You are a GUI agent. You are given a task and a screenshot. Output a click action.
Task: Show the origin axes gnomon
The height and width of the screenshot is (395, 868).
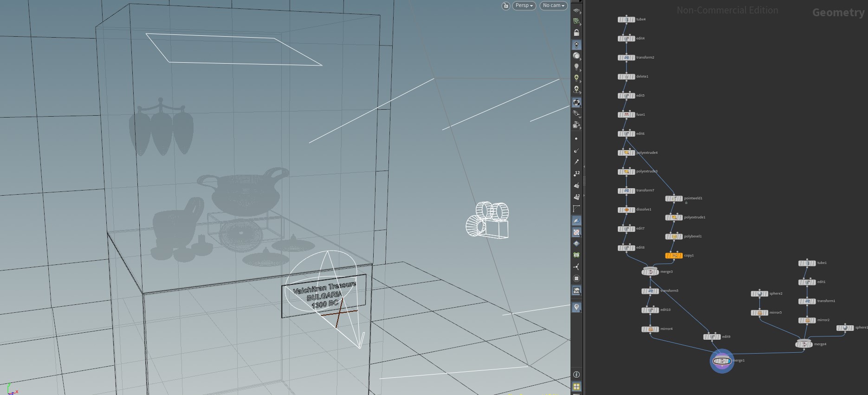577,267
